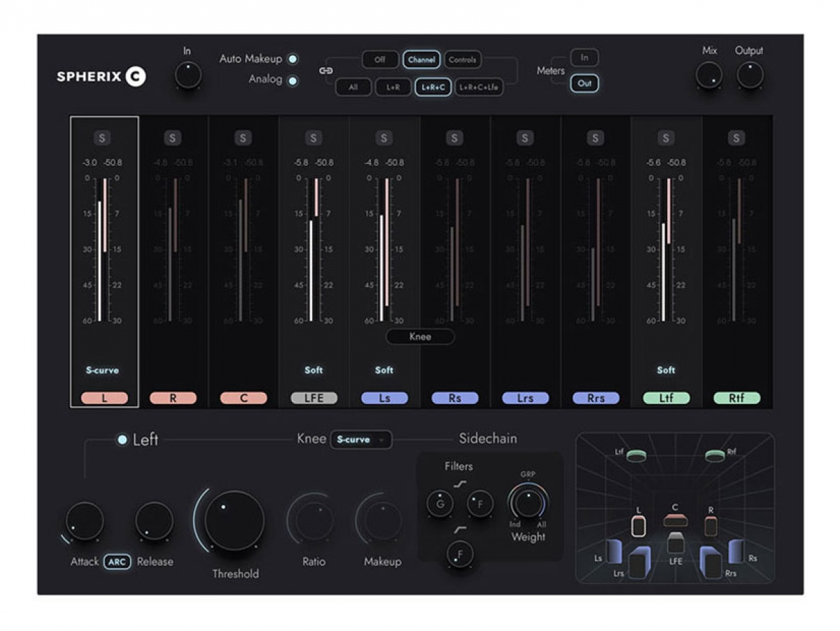This screenshot has height=631, width=840.
Task: Click the channel link chain icon
Action: pyautogui.click(x=325, y=71)
